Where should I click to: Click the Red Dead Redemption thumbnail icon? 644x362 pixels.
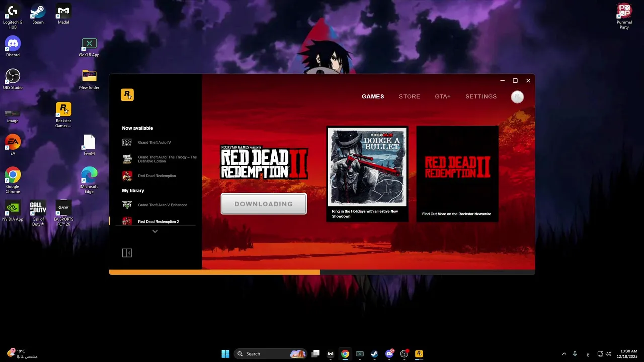pos(127,176)
